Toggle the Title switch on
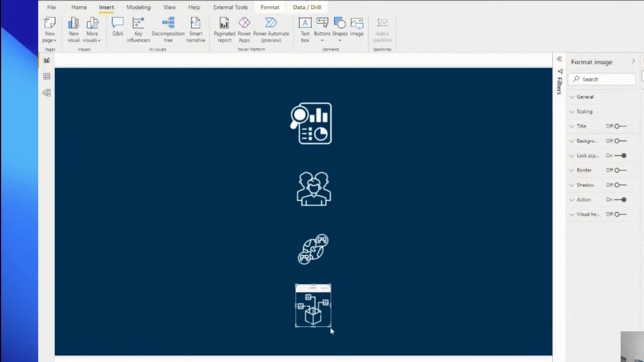 tap(620, 126)
